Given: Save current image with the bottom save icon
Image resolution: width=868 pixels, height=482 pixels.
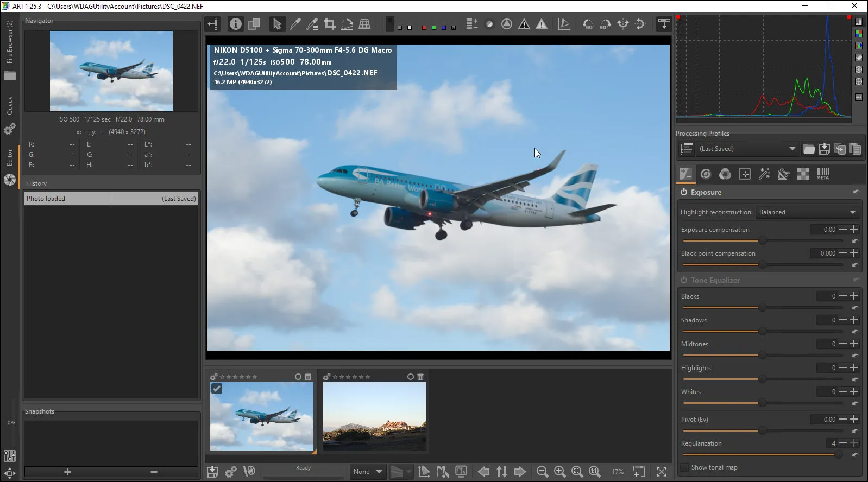Looking at the screenshot, I should coord(212,472).
